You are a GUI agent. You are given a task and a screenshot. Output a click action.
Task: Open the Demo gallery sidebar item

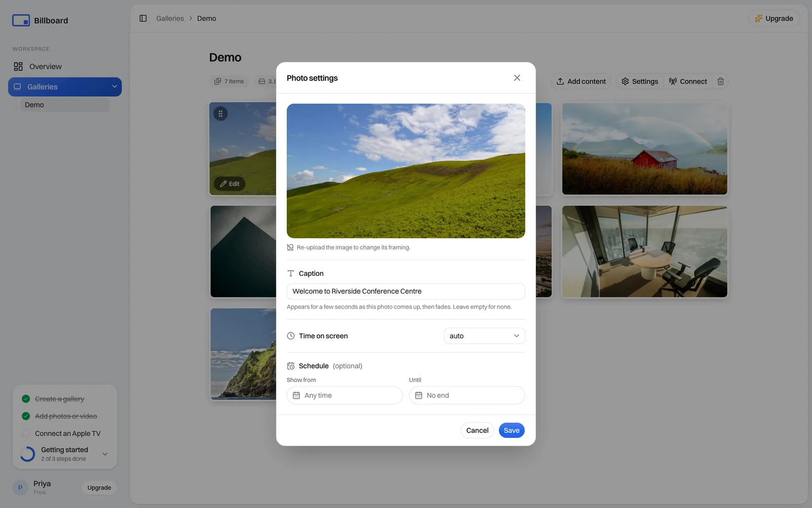click(x=65, y=105)
